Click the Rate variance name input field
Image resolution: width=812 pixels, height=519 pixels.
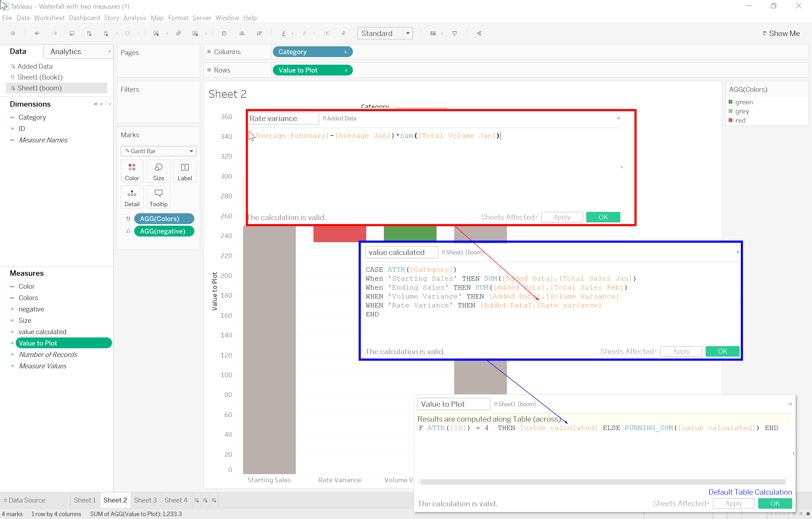tap(283, 118)
